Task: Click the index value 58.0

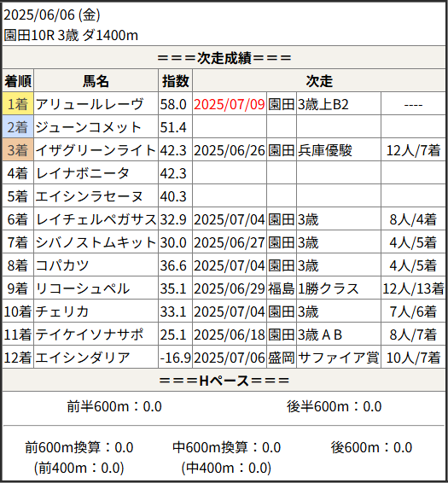Action: [173, 104]
